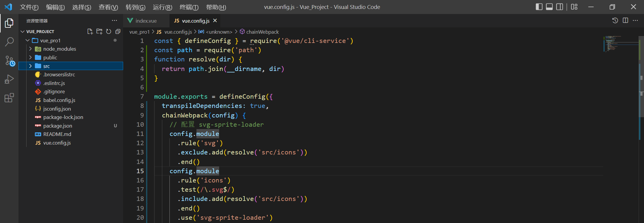Collapse all folders in explorer

pos(118,32)
